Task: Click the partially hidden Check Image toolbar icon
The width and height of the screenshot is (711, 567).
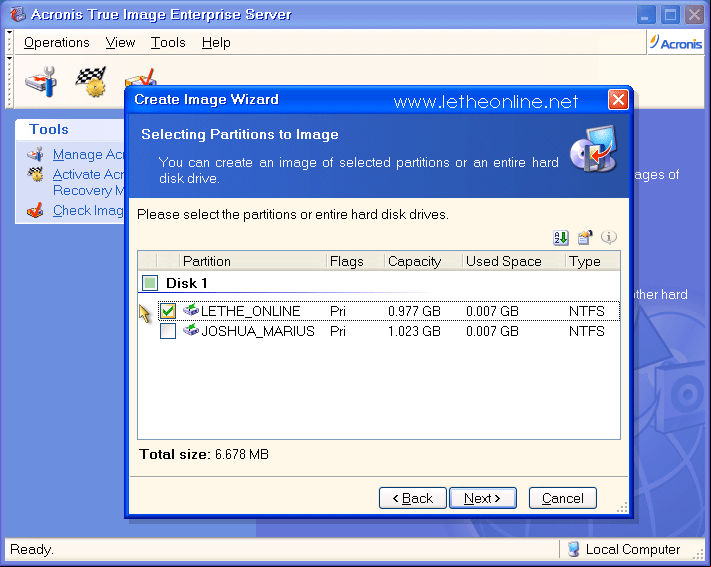Action: [x=141, y=77]
